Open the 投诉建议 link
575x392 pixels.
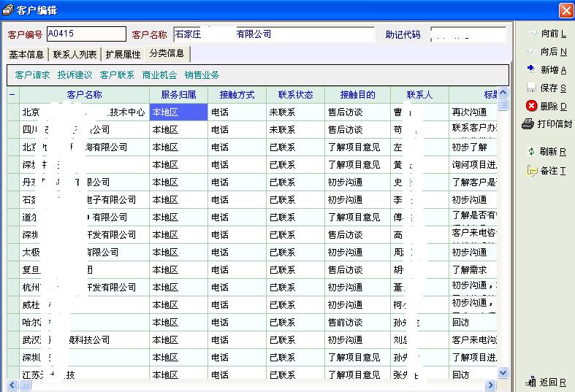(x=75, y=74)
